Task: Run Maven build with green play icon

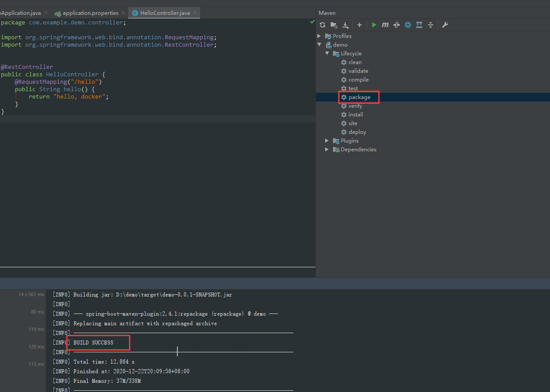Action: pyautogui.click(x=374, y=25)
